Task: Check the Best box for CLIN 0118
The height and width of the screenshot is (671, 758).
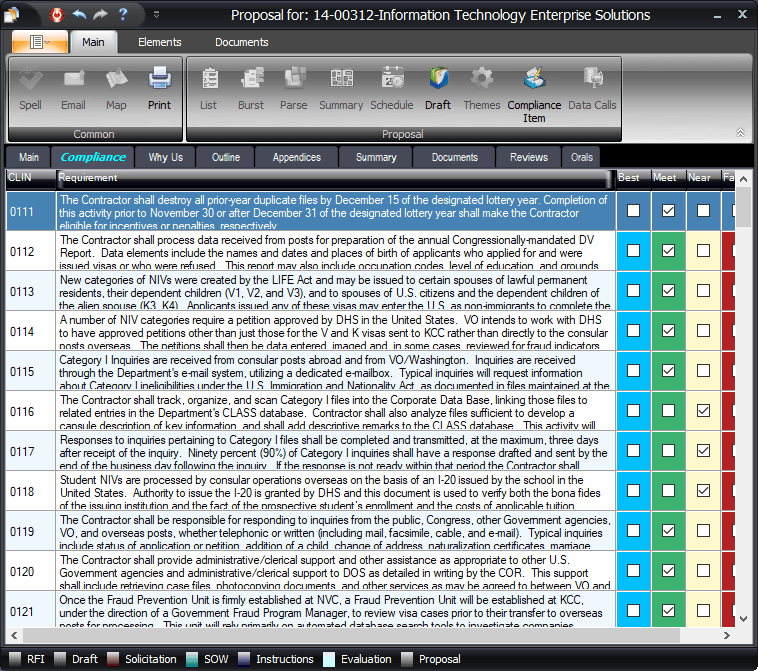Action: [633, 491]
